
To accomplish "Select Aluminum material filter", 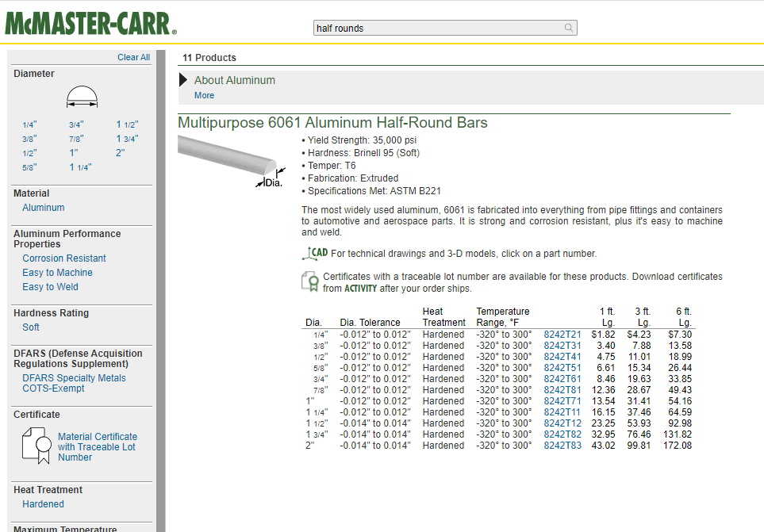I will (44, 208).
